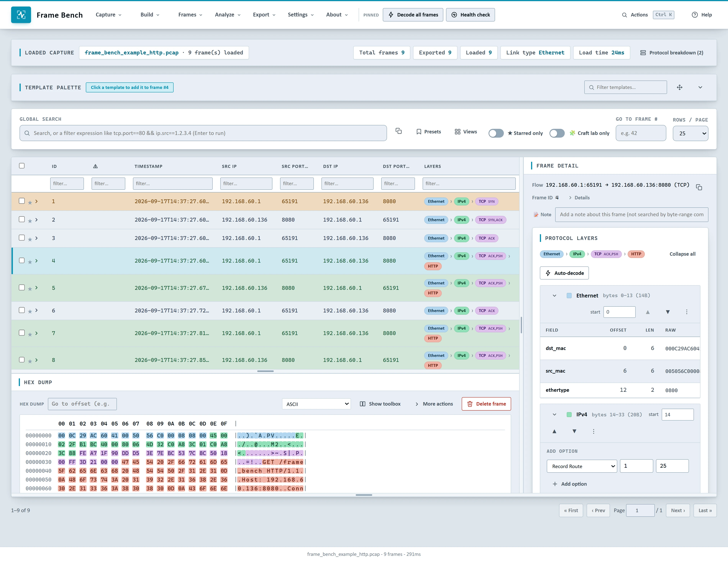
Task: Move the IPv4 layer up
Action: [x=554, y=431]
